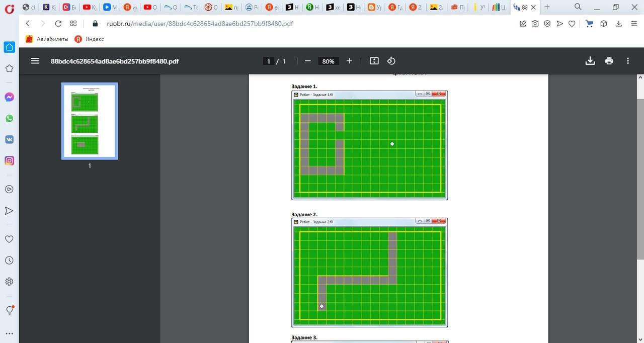Open Instagram in the Opera sidebar
The image size is (644, 343).
click(x=9, y=161)
